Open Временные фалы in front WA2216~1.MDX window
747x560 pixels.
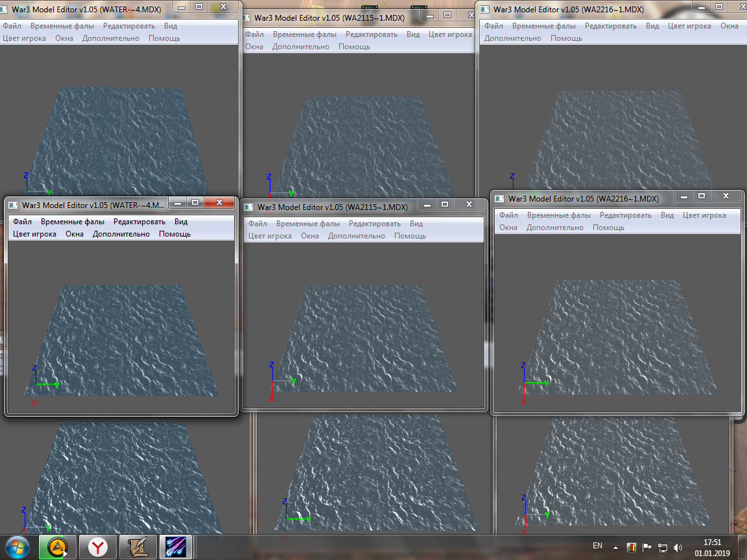click(x=559, y=215)
